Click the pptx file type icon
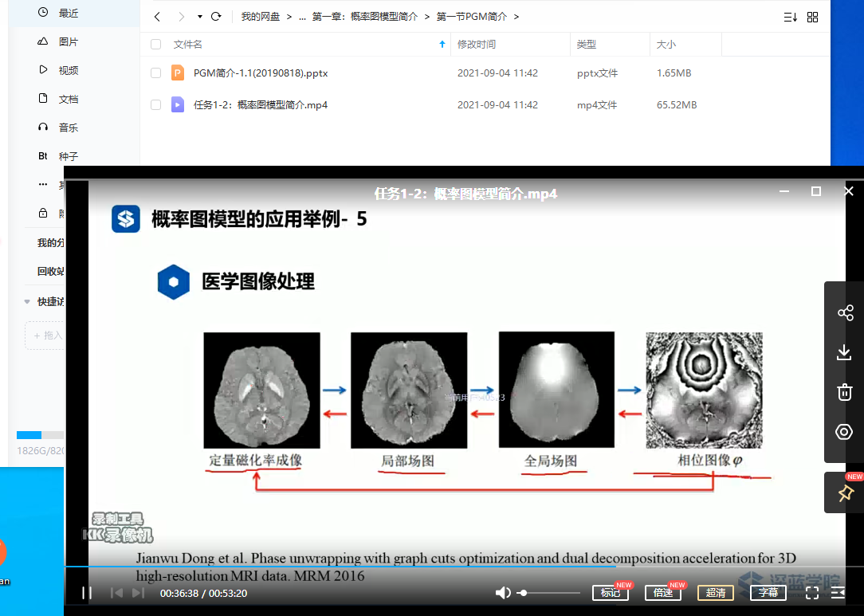The width and height of the screenshot is (864, 616). (x=178, y=73)
